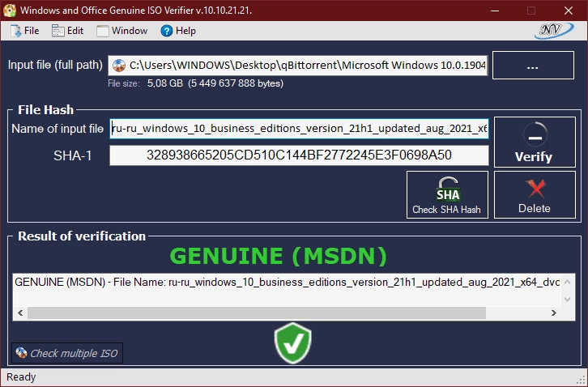Click the result box scroll-up arrow
The width and height of the screenshot is (588, 387).
(568, 282)
